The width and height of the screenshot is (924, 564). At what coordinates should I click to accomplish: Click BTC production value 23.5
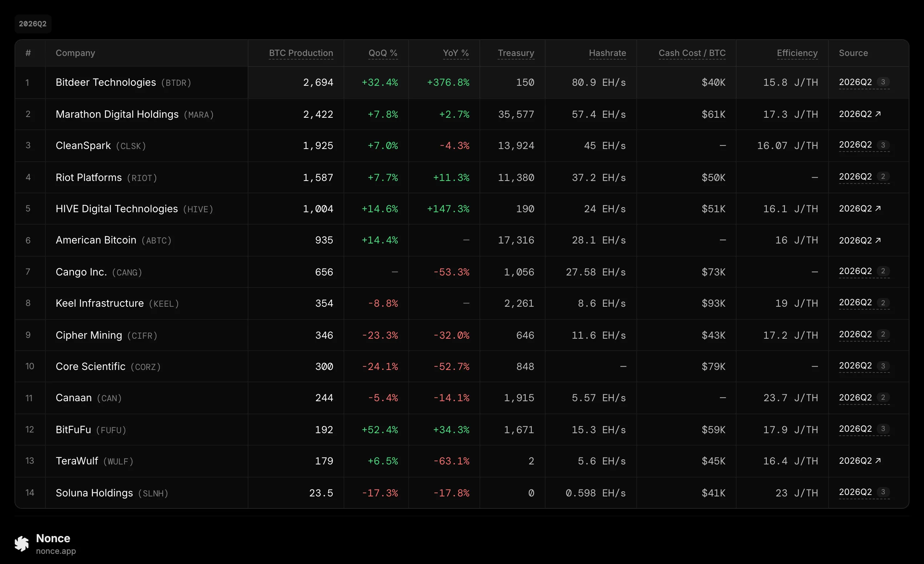tap(321, 492)
